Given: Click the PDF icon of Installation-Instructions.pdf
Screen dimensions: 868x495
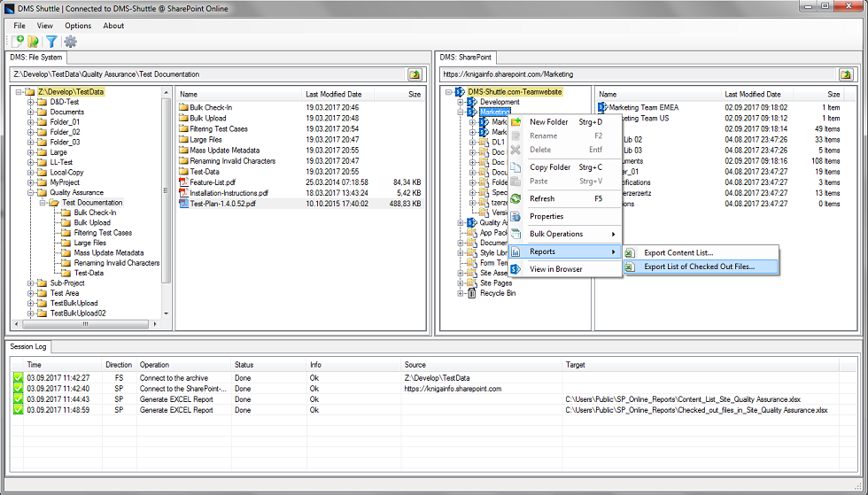Looking at the screenshot, I should tap(184, 193).
